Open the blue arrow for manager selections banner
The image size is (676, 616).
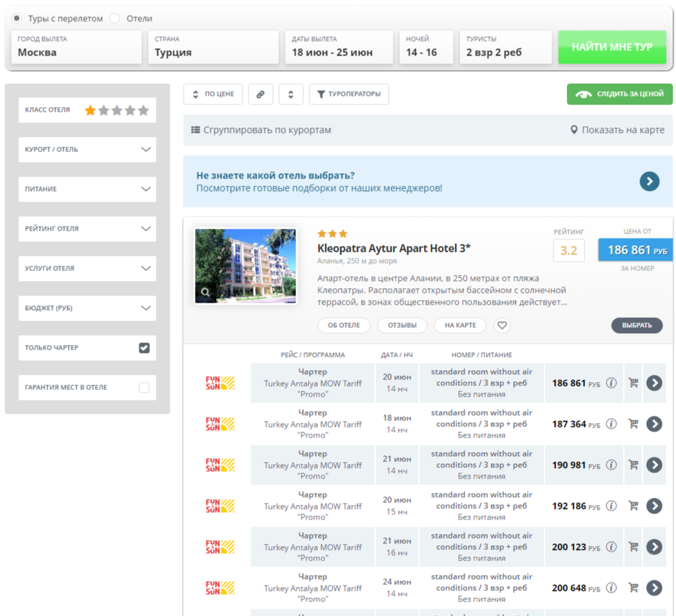pos(650,182)
